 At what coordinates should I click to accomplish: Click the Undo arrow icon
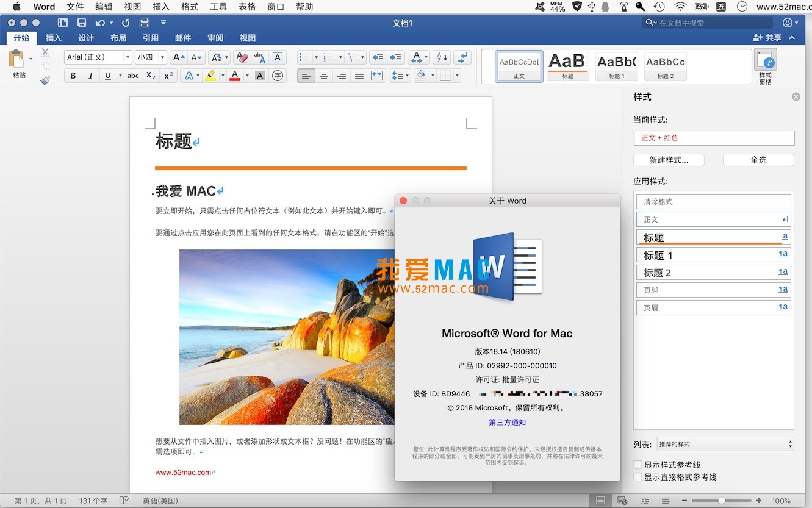(x=100, y=23)
